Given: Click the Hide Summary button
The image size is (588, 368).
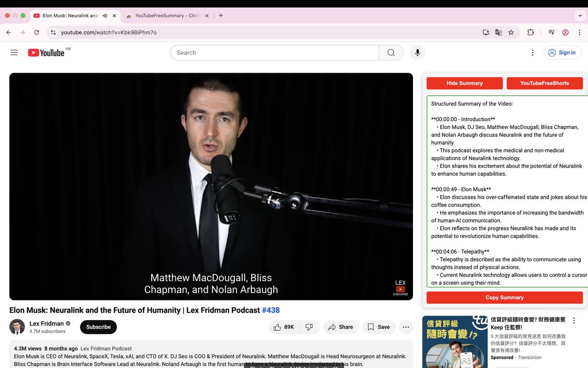Looking at the screenshot, I should [x=464, y=83].
